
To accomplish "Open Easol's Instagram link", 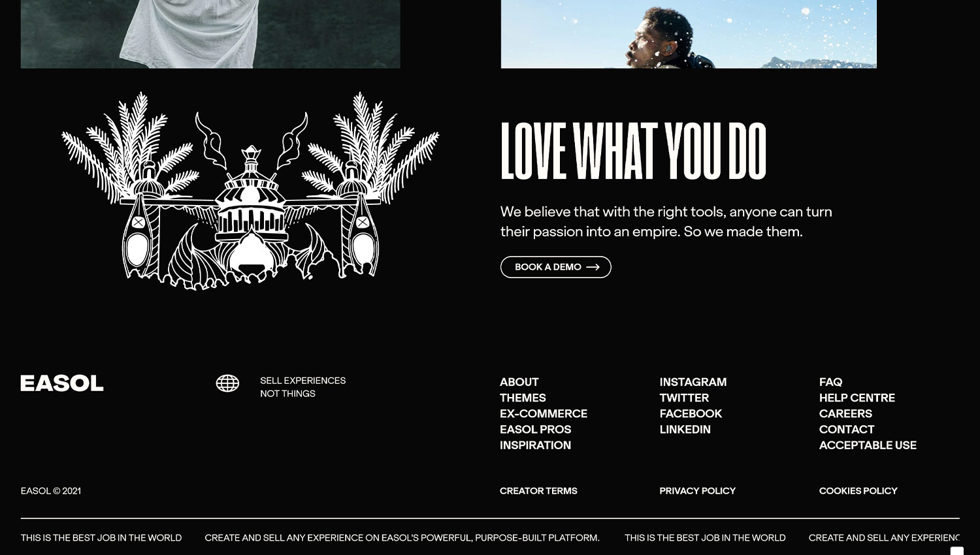I will [x=693, y=382].
